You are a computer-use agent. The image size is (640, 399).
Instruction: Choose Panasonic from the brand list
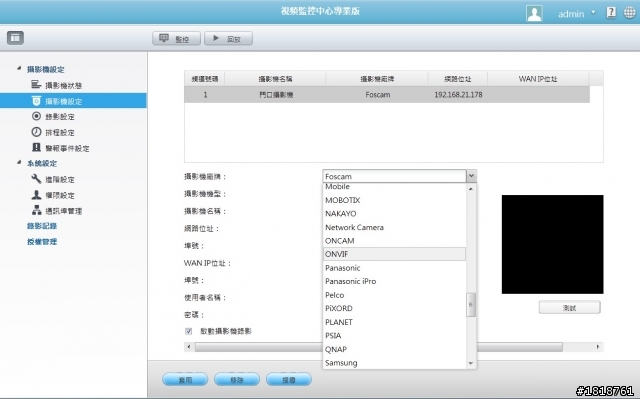click(394, 268)
